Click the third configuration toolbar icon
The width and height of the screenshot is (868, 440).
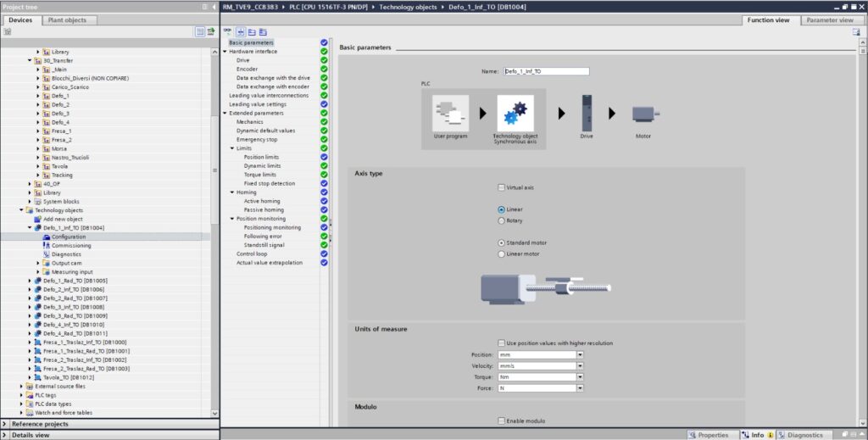pos(252,32)
